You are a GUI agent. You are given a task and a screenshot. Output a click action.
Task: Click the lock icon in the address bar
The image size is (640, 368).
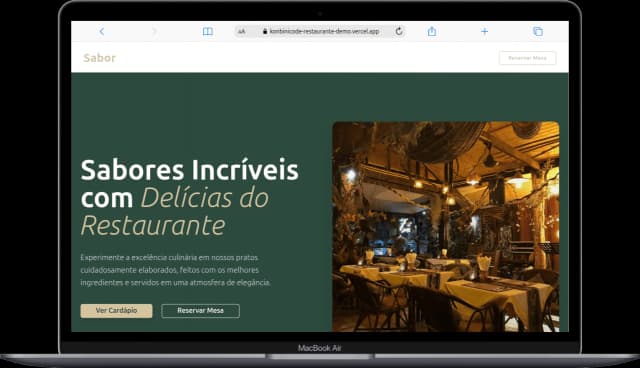265,31
